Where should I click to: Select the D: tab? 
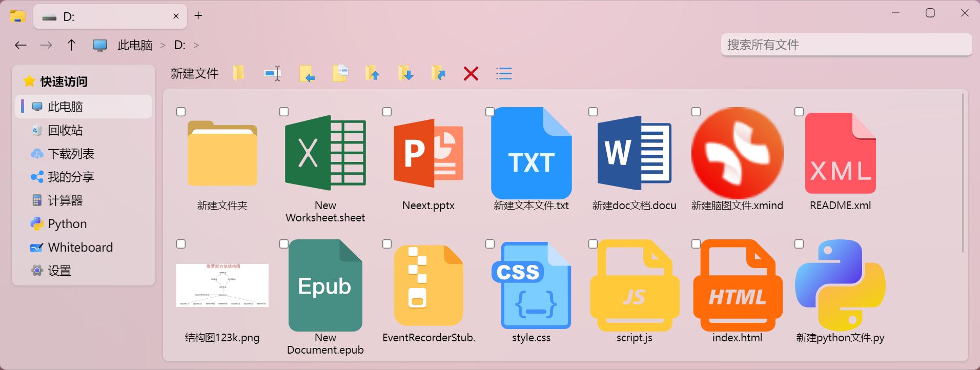110,16
